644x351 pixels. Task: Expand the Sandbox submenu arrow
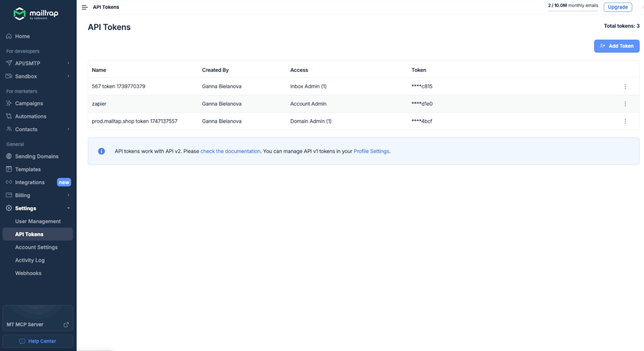pos(68,76)
